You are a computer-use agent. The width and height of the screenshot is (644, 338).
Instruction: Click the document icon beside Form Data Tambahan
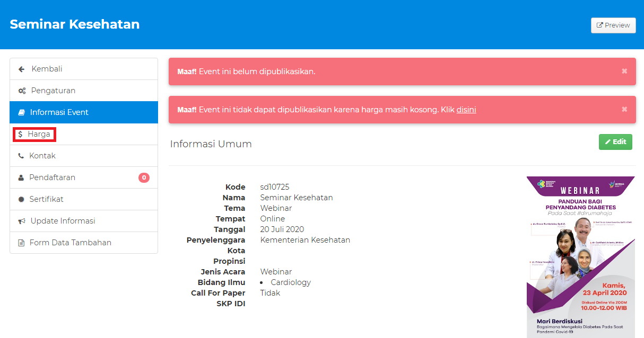pyautogui.click(x=21, y=243)
